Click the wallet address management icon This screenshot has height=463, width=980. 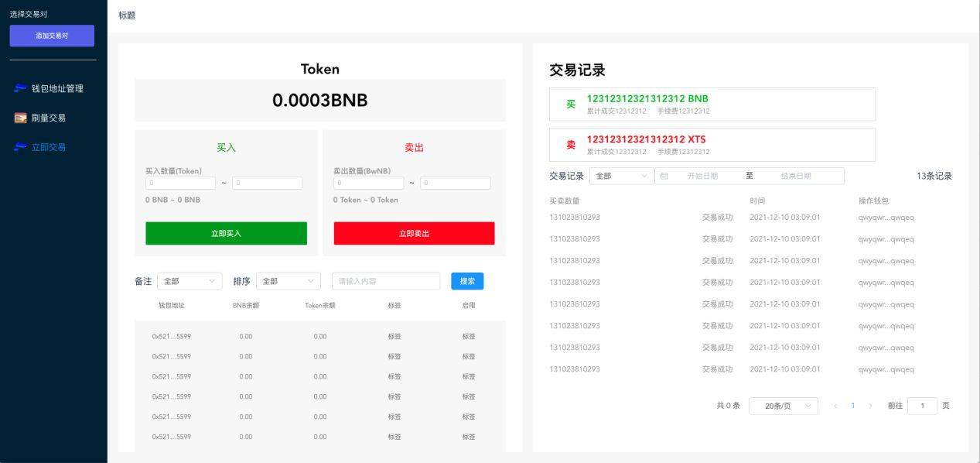(20, 88)
